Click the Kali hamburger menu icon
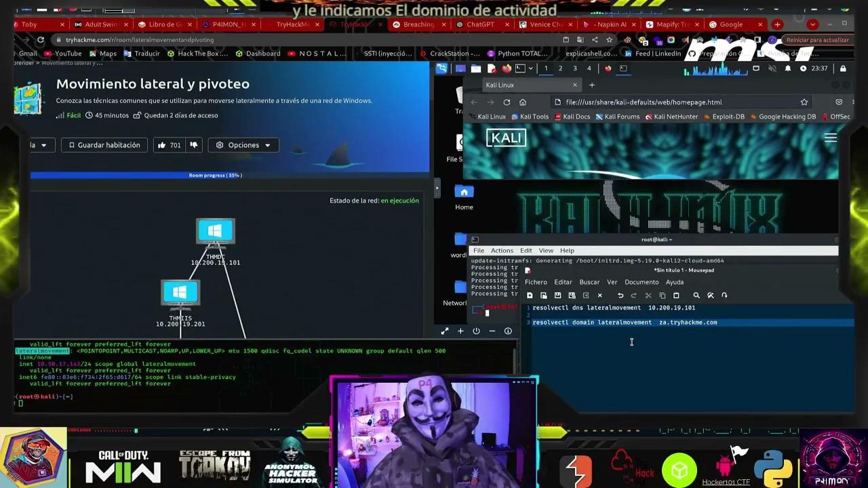 point(830,138)
